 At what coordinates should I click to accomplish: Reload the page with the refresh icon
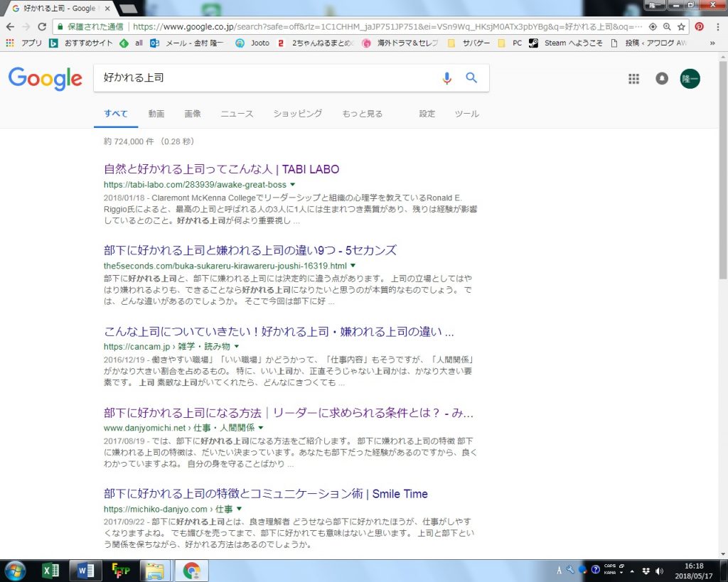[42, 27]
